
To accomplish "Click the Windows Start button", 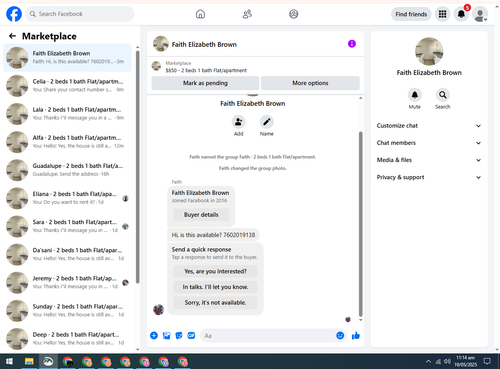I will pyautogui.click(x=10, y=361).
